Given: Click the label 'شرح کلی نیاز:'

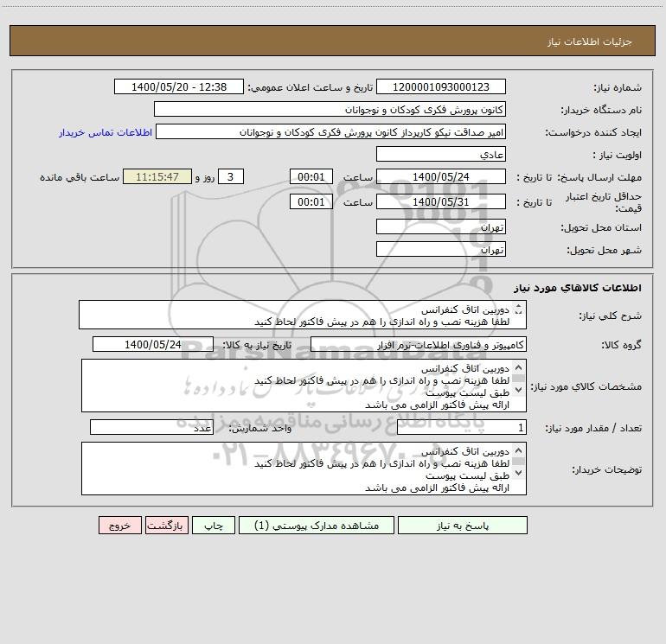Looking at the screenshot, I should [611, 316].
